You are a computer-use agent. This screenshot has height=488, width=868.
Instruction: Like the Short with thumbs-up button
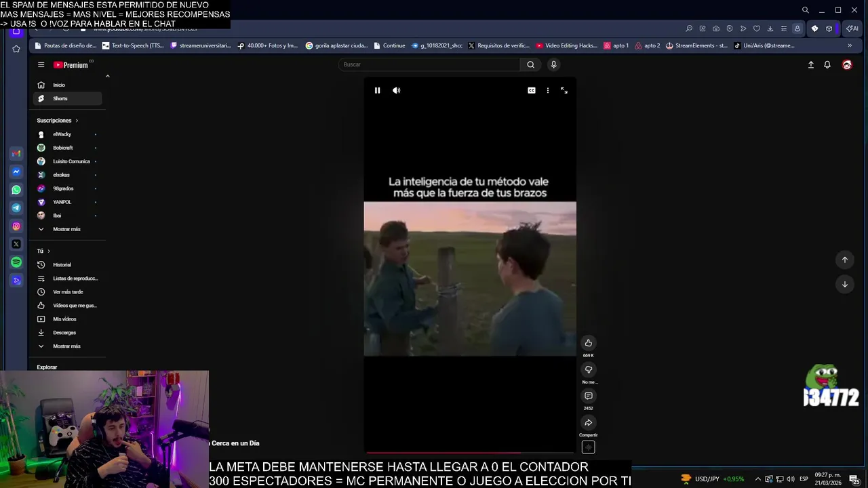(x=589, y=343)
